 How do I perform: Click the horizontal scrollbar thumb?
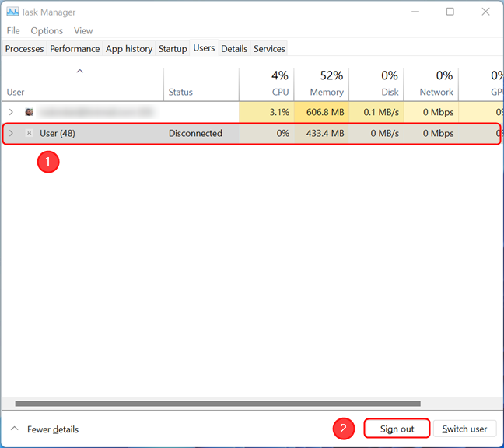[x=218, y=404]
